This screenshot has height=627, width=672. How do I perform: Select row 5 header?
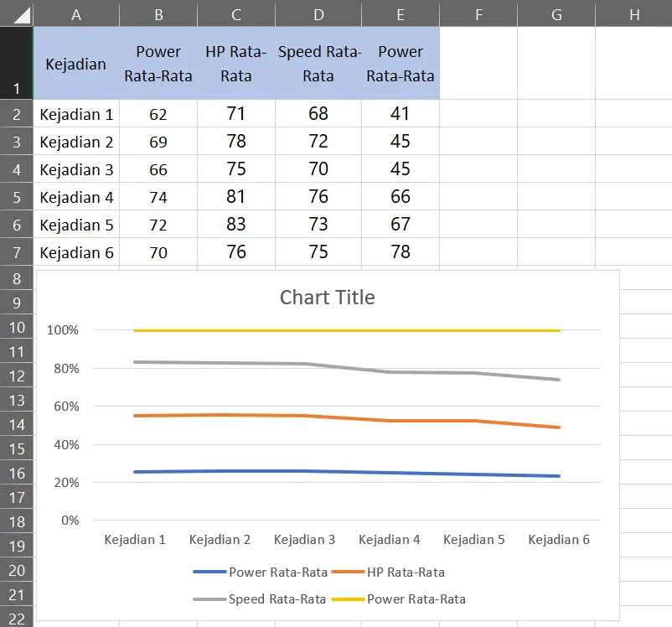point(16,196)
